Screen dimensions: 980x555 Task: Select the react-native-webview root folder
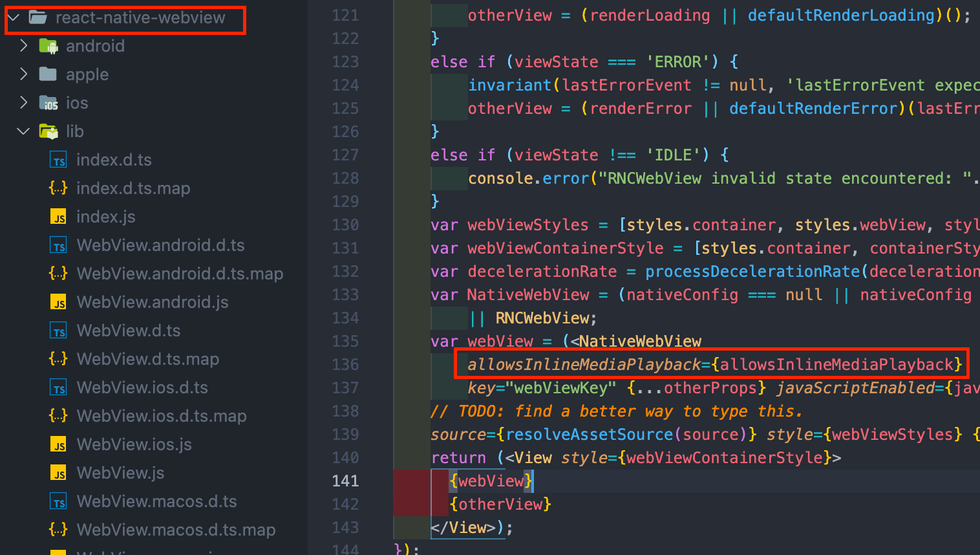tap(140, 17)
